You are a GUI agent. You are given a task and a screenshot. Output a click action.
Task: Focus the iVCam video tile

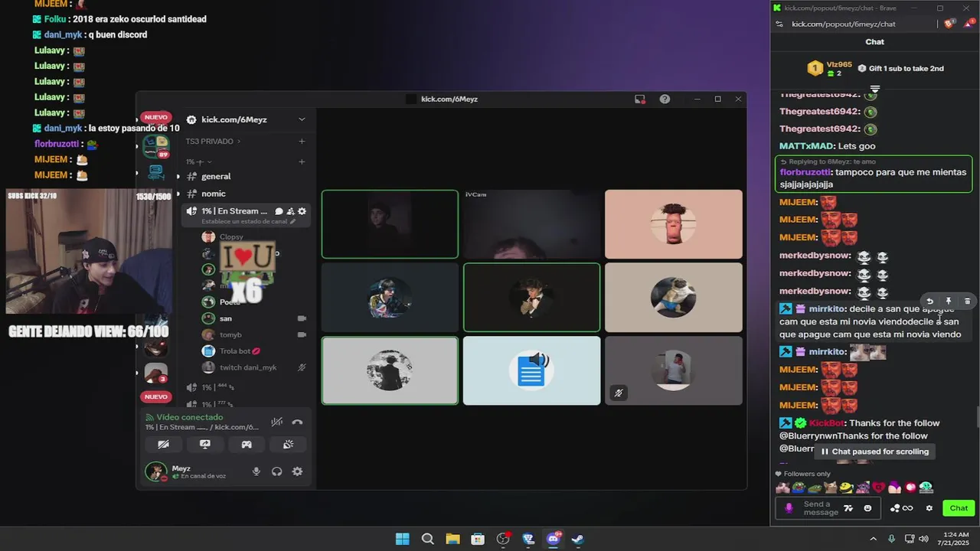(531, 224)
